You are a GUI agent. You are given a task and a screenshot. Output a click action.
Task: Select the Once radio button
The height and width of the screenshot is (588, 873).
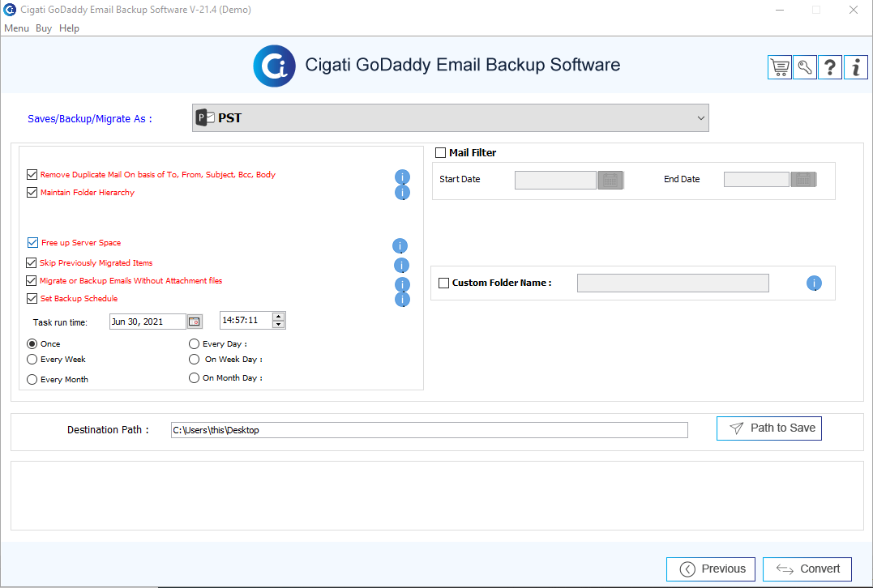pyautogui.click(x=32, y=343)
